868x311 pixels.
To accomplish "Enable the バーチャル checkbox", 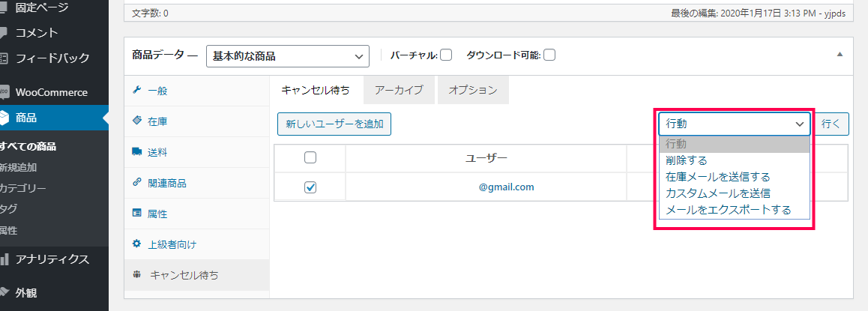I will click(x=446, y=55).
